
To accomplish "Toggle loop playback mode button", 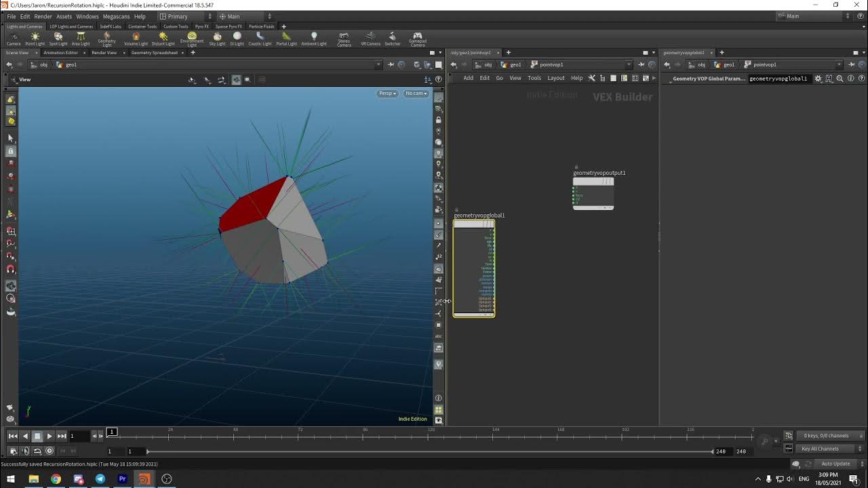I will 37,451.
